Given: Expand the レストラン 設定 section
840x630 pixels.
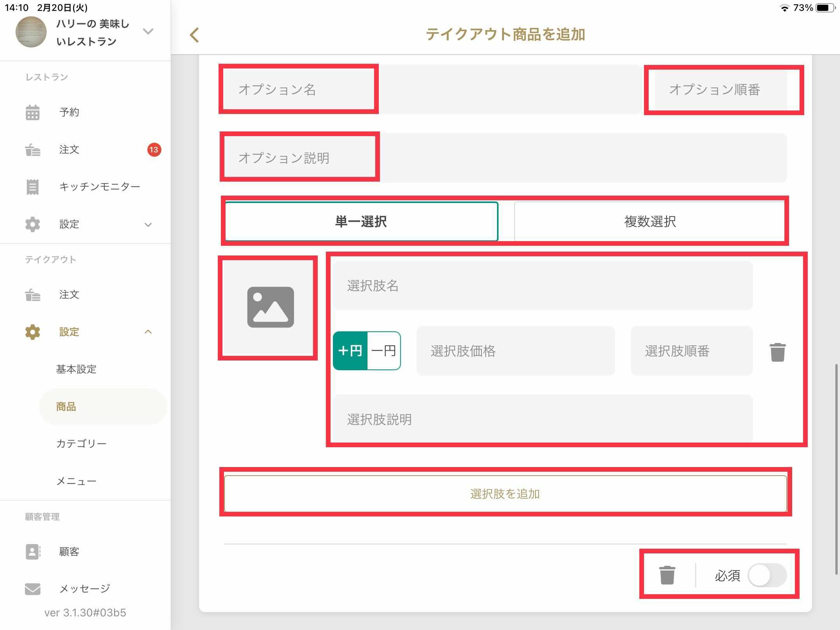Looking at the screenshot, I should click(148, 224).
